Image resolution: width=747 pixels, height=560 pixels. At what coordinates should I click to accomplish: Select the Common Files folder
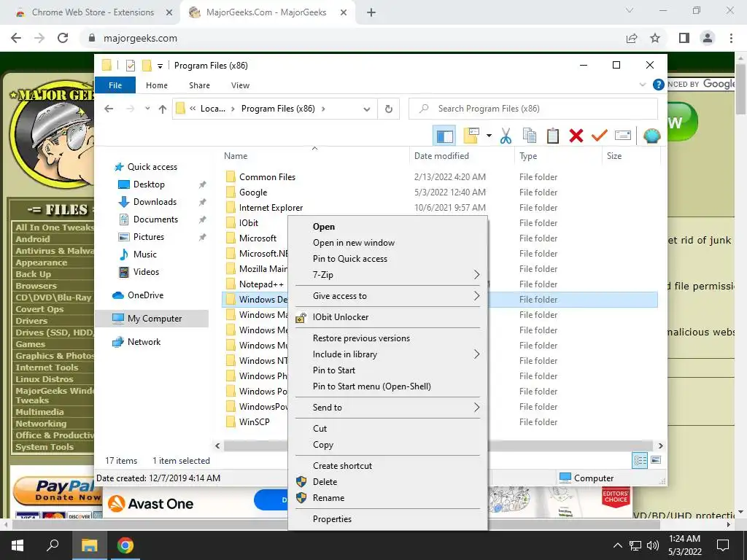tap(267, 177)
